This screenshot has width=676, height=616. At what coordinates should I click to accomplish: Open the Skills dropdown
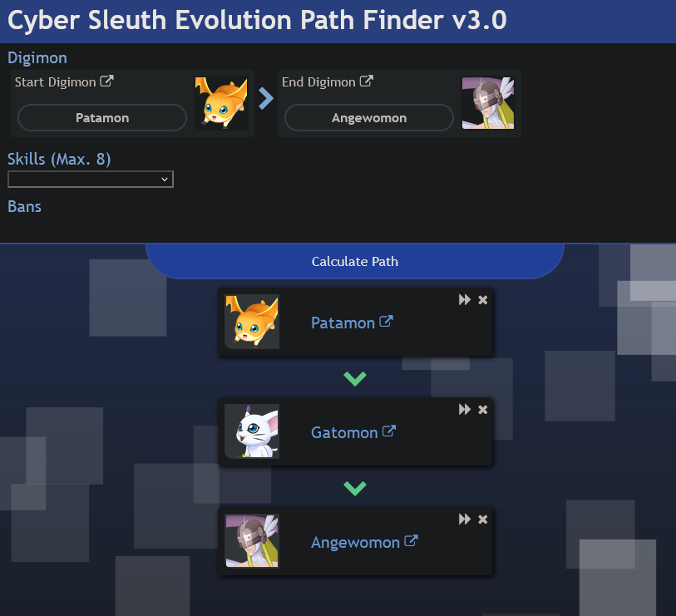click(91, 180)
